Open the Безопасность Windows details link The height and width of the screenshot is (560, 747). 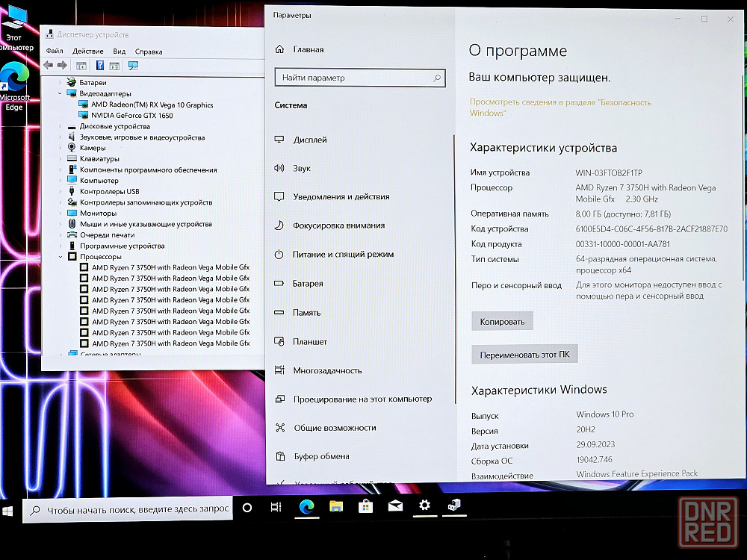(x=560, y=108)
